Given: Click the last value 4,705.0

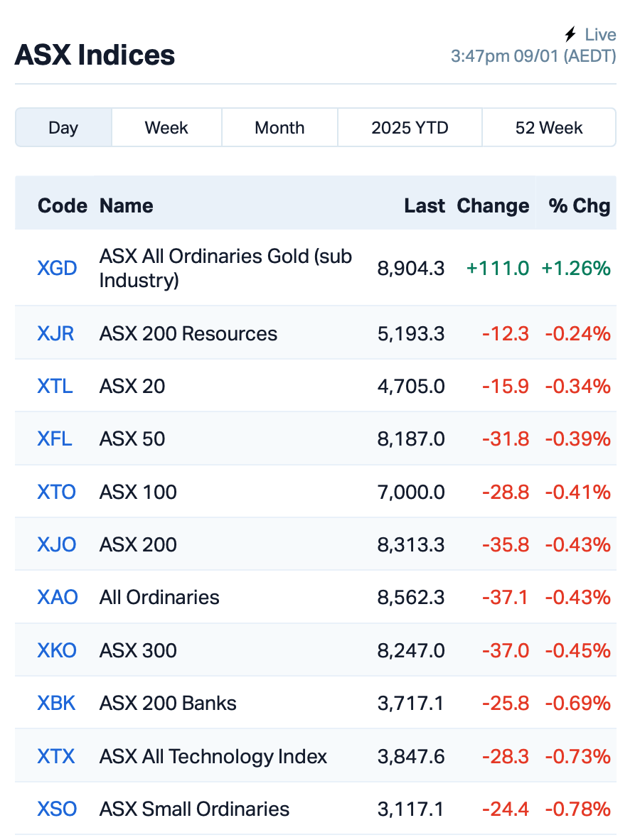Looking at the screenshot, I should (411, 386).
